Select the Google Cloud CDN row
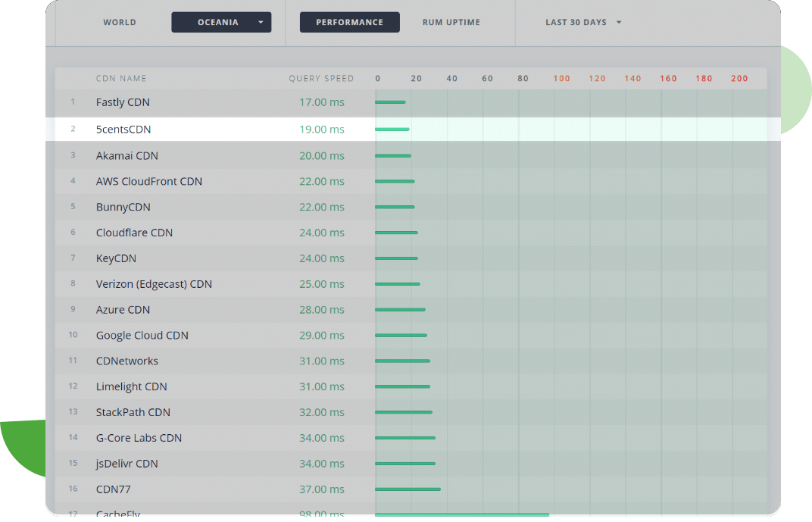Viewport: 812px width, 522px height. (142, 336)
